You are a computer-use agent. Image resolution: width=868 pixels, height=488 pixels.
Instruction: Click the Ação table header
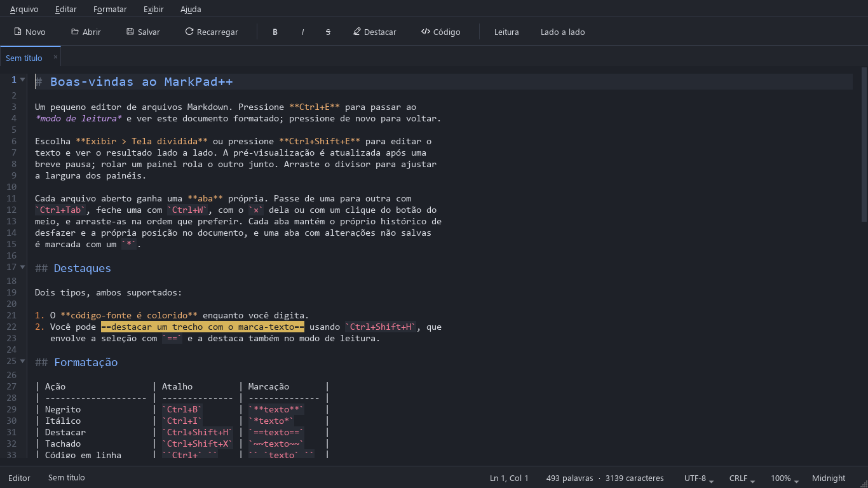(55, 386)
